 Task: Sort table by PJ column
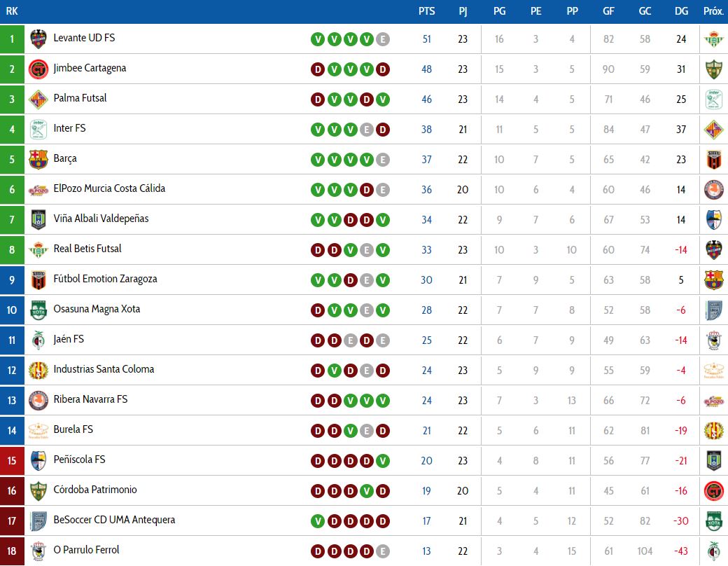[463, 11]
